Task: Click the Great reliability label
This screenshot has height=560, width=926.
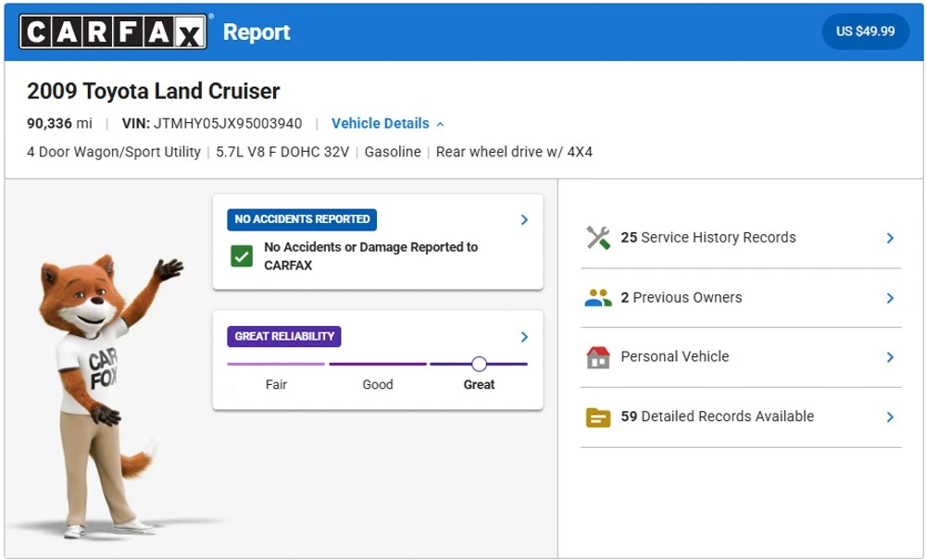Action: pyautogui.click(x=479, y=385)
